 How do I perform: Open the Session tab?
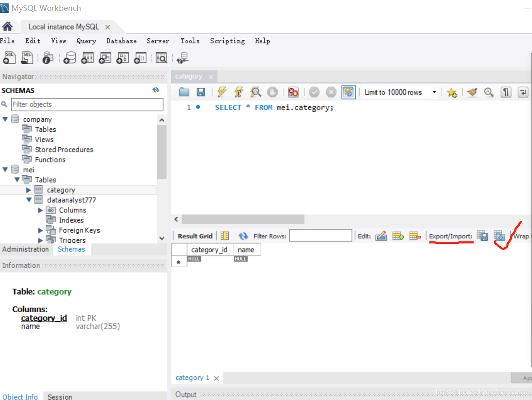tap(60, 397)
